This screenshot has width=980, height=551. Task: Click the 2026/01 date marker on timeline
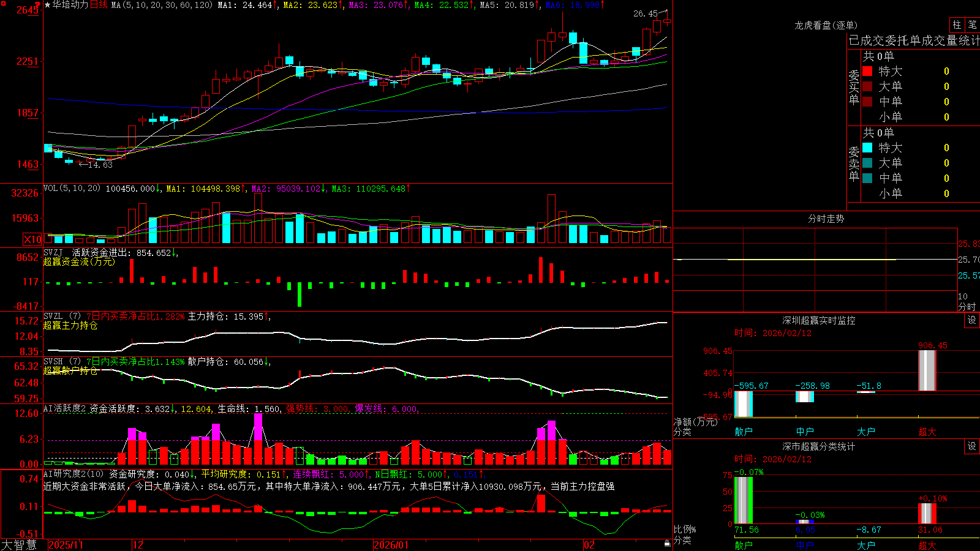coord(391,545)
